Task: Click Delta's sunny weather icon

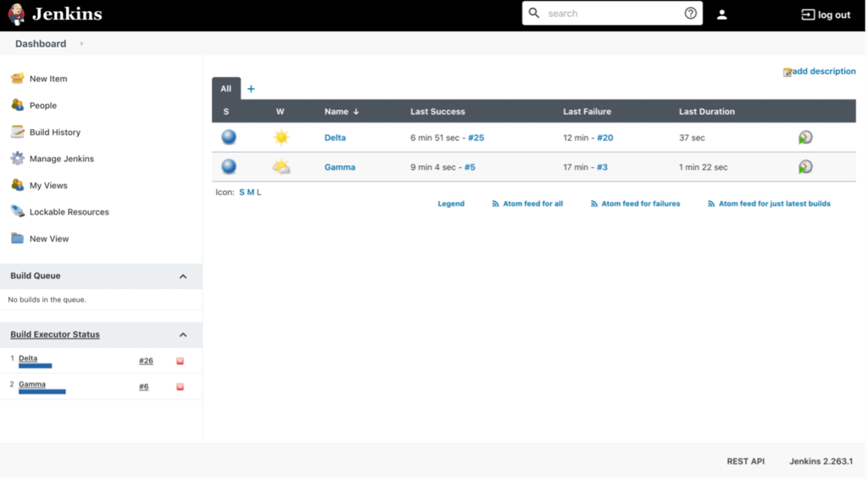Action: 281,137
